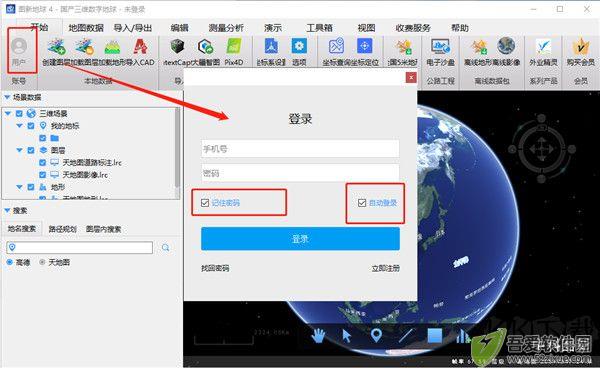Open the 电子沙盘 icon
600x368 pixels.
tap(440, 47)
